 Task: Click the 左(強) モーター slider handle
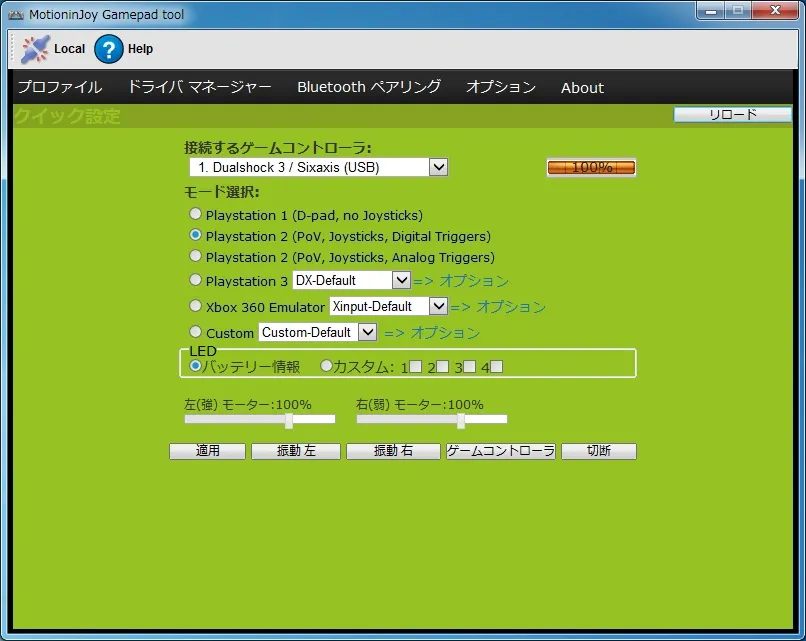[289, 420]
